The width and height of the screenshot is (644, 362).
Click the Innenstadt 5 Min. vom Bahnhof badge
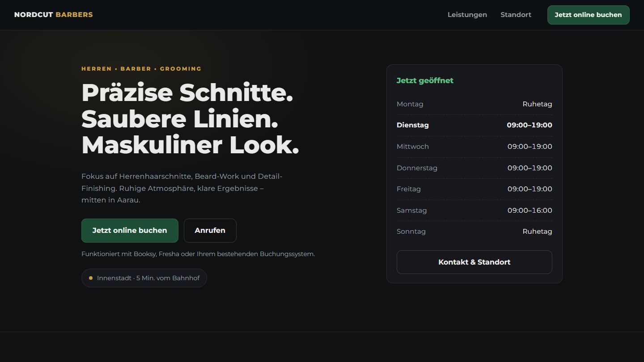click(144, 278)
